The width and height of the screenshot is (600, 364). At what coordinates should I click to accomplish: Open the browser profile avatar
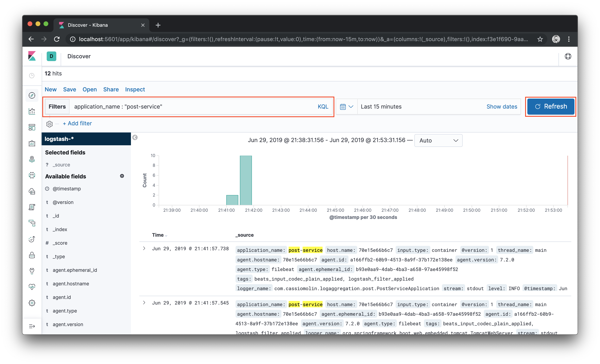tap(556, 39)
